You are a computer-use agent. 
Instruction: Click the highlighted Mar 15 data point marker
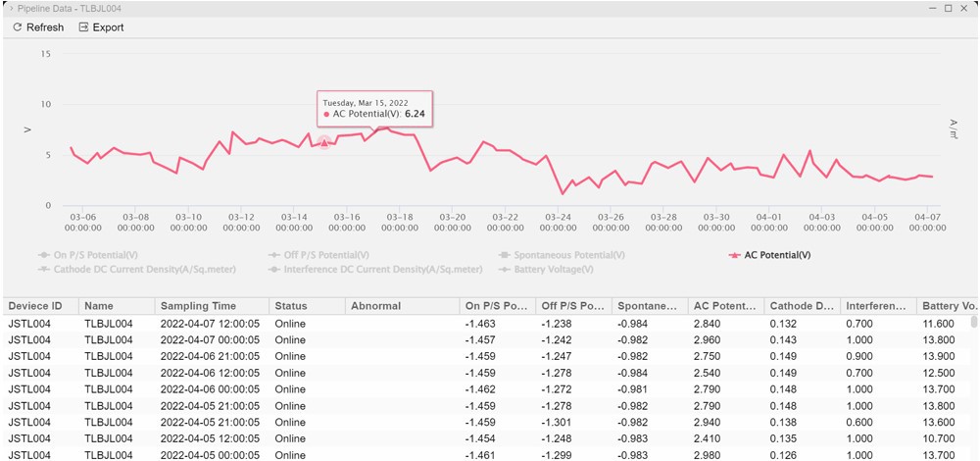pyautogui.click(x=324, y=143)
